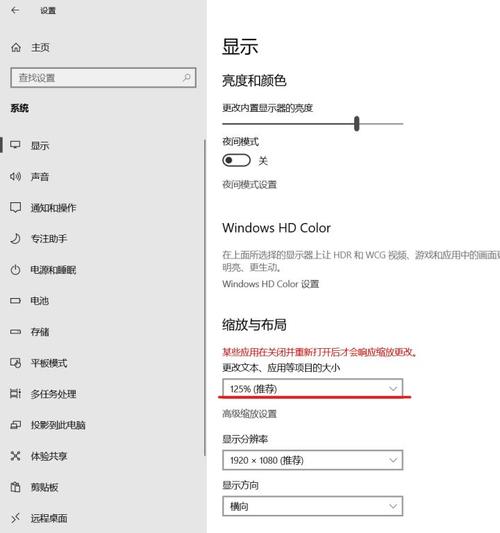This screenshot has width=500, height=533.
Task: Click the sidebar vertical scrollbar
Action: click(205, 297)
